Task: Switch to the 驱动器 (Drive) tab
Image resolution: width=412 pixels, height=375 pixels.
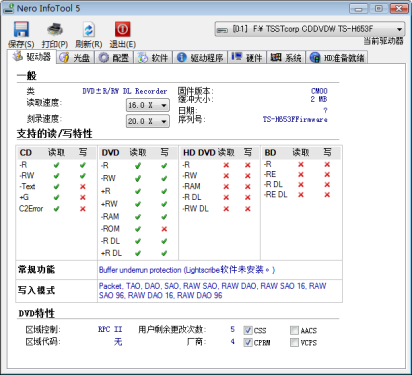Action: (32, 57)
